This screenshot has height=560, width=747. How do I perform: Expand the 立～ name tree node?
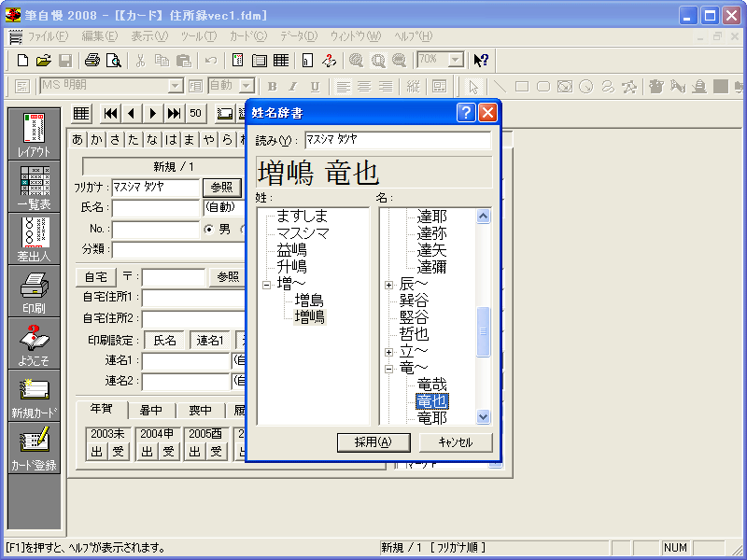[388, 353]
